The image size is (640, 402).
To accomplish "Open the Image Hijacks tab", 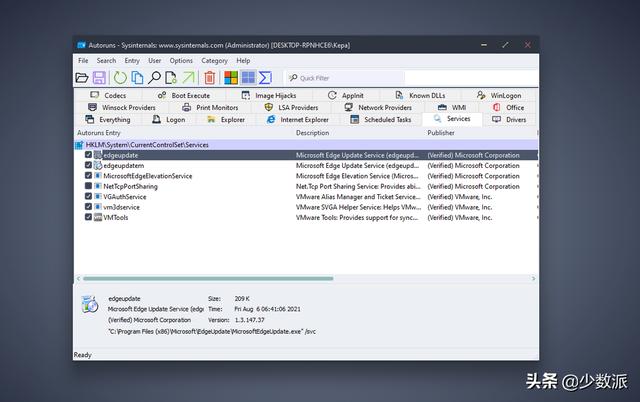I will pos(269,95).
